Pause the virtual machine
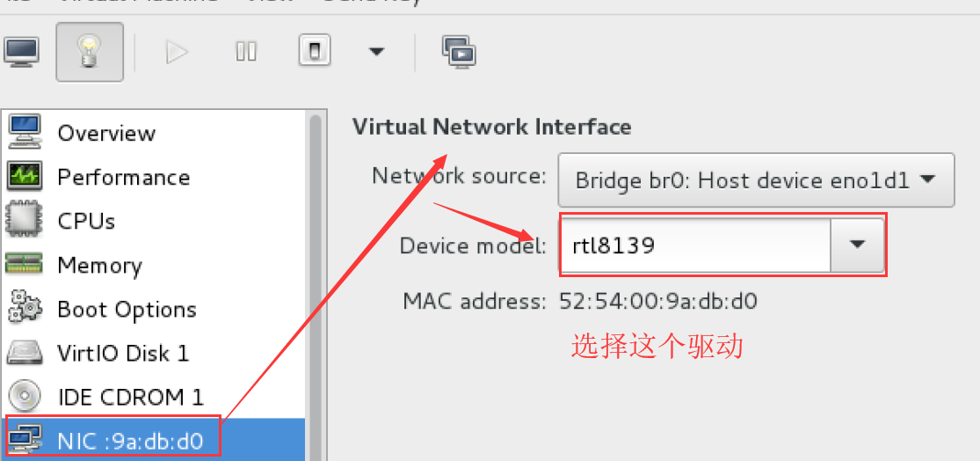 coord(246,52)
